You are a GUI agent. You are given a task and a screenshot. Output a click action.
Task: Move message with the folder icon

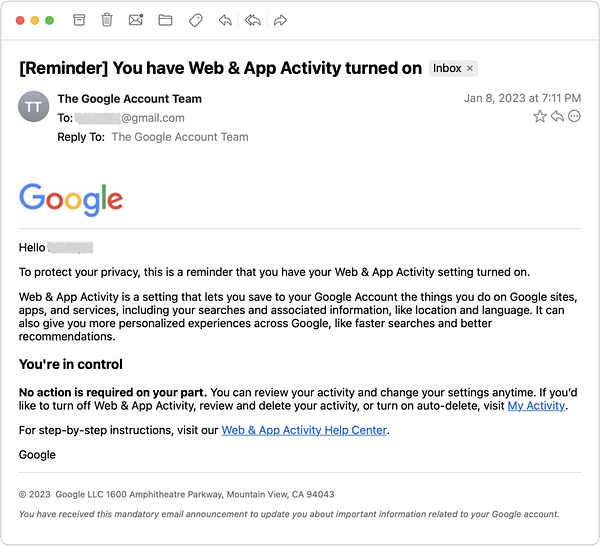point(165,20)
